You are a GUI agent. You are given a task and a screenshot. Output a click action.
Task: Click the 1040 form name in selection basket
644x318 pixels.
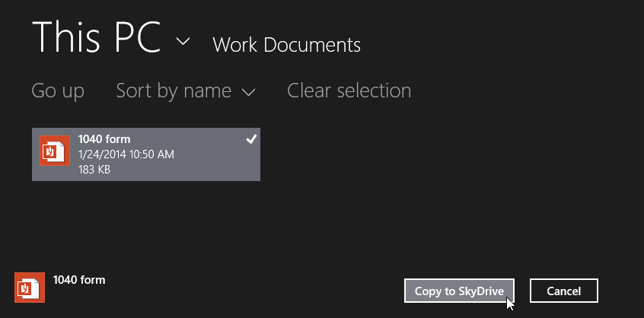pos(79,279)
